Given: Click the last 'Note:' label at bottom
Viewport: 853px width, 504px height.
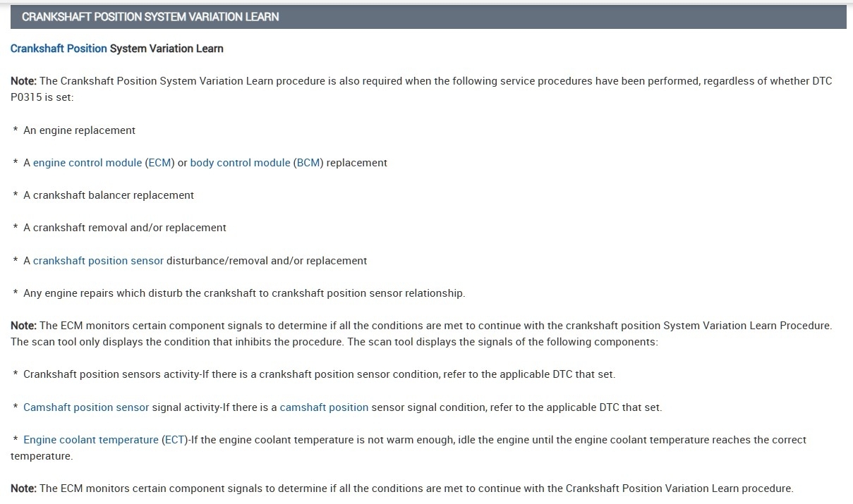Looking at the screenshot, I should tap(23, 488).
